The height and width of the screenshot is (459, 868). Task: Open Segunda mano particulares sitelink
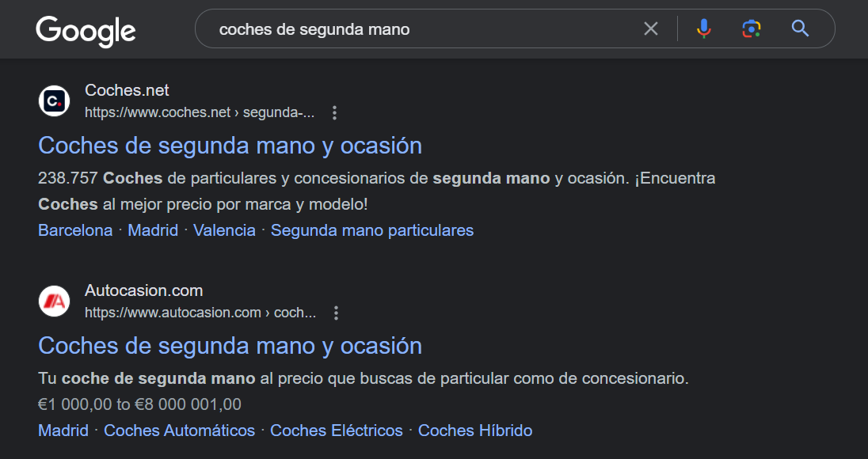[372, 230]
